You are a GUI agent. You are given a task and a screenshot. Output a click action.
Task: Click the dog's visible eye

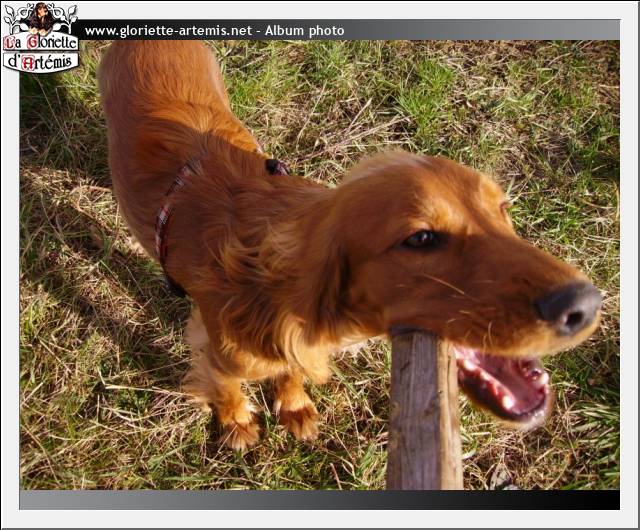(421, 239)
